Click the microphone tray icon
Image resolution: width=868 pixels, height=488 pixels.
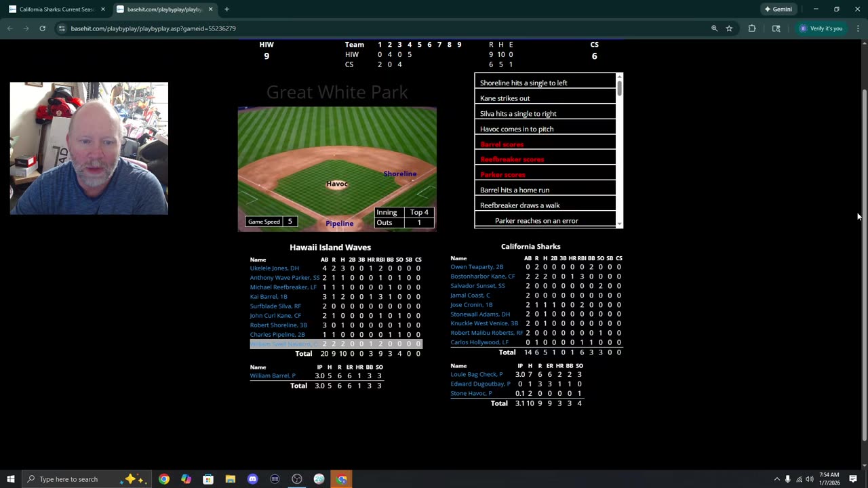pyautogui.click(x=787, y=479)
